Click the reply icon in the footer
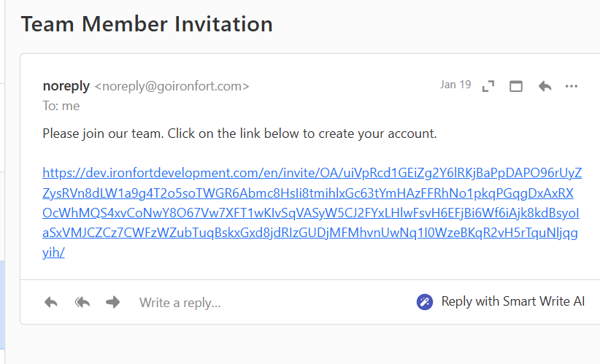This screenshot has height=364, width=600. [51, 302]
